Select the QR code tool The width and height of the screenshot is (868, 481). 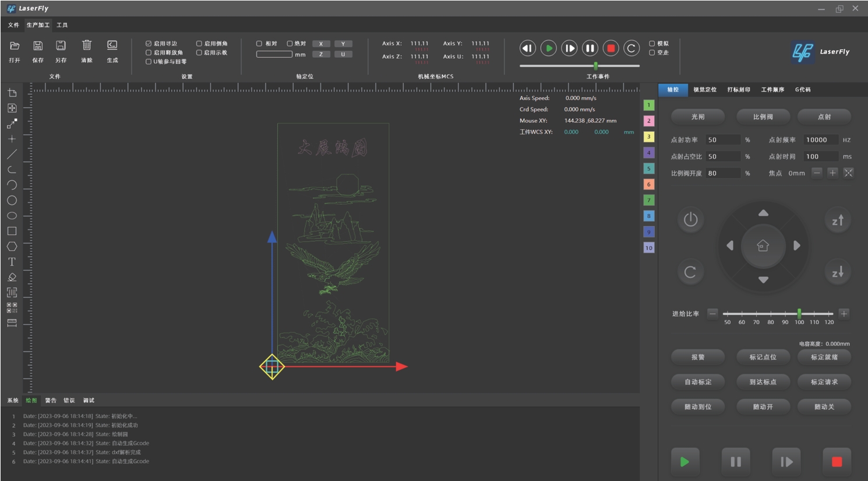tap(12, 307)
